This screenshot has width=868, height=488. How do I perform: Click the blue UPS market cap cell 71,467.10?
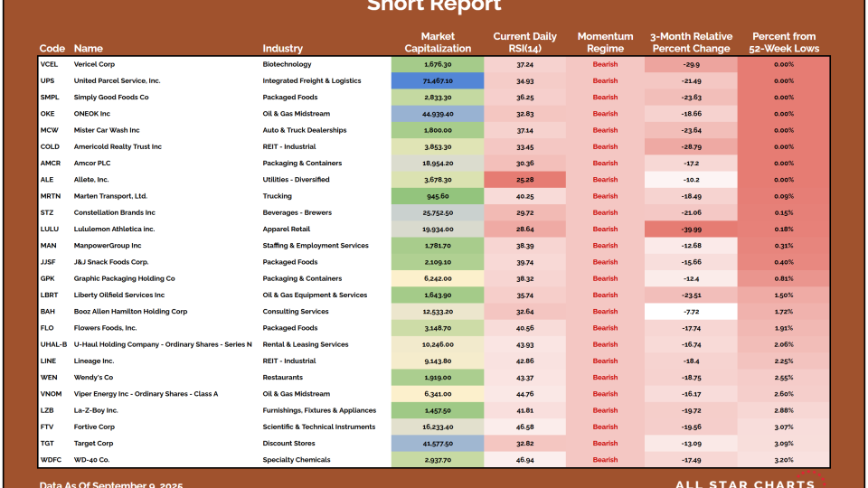click(x=438, y=81)
